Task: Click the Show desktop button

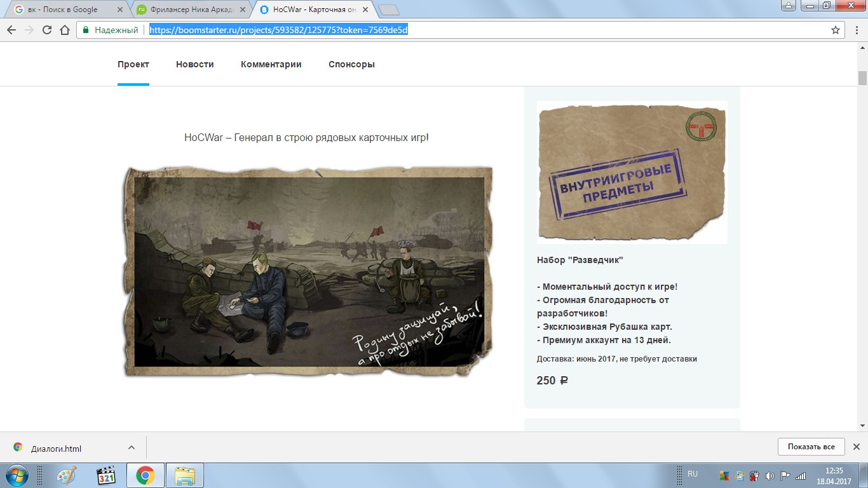Action: [863, 475]
